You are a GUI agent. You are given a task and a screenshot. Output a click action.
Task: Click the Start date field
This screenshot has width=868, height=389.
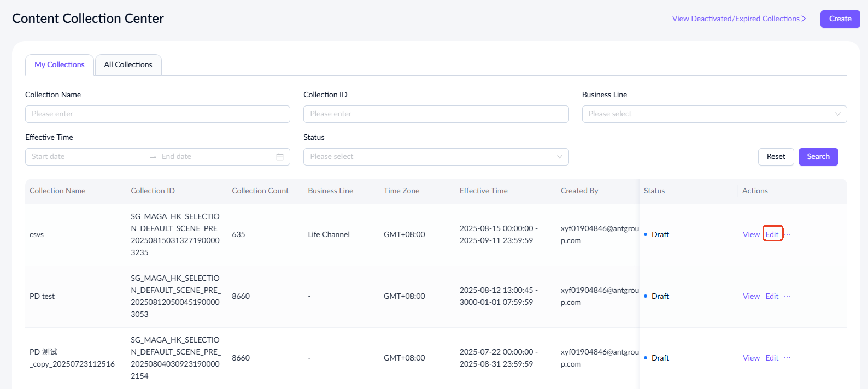87,157
